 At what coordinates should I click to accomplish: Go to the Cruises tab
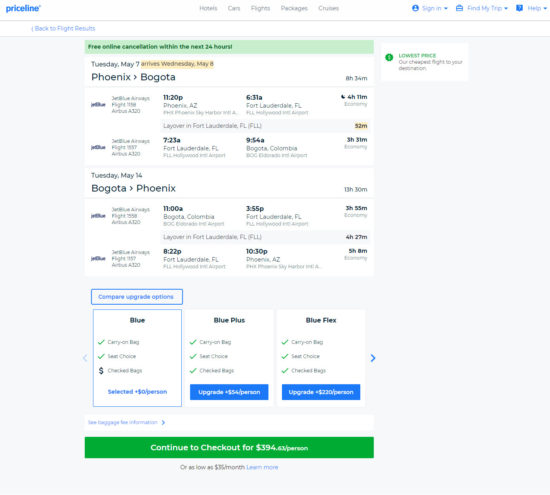pyautogui.click(x=329, y=8)
